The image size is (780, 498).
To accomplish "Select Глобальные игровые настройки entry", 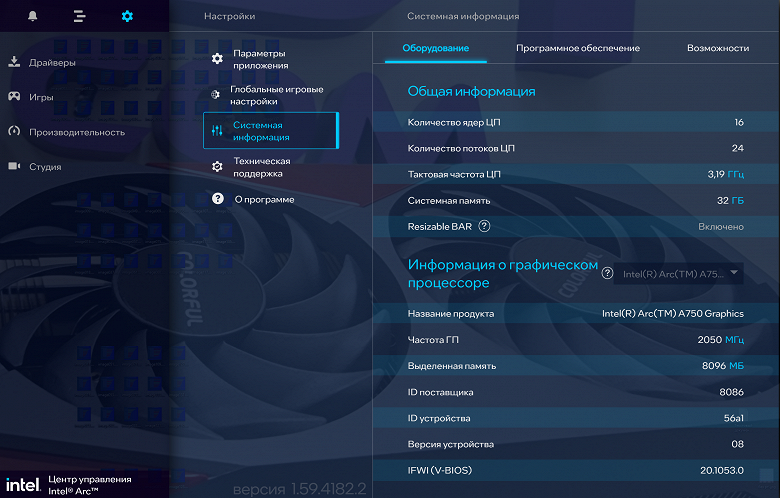I will (x=271, y=95).
